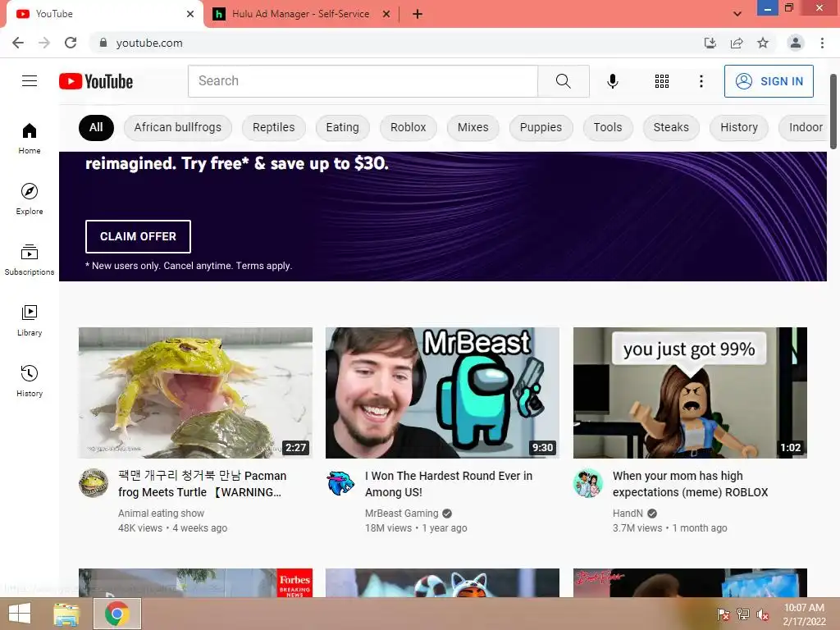This screenshot has width=840, height=630.
Task: Switch to the Hulu Ad Manager tab
Action: pyautogui.click(x=301, y=14)
